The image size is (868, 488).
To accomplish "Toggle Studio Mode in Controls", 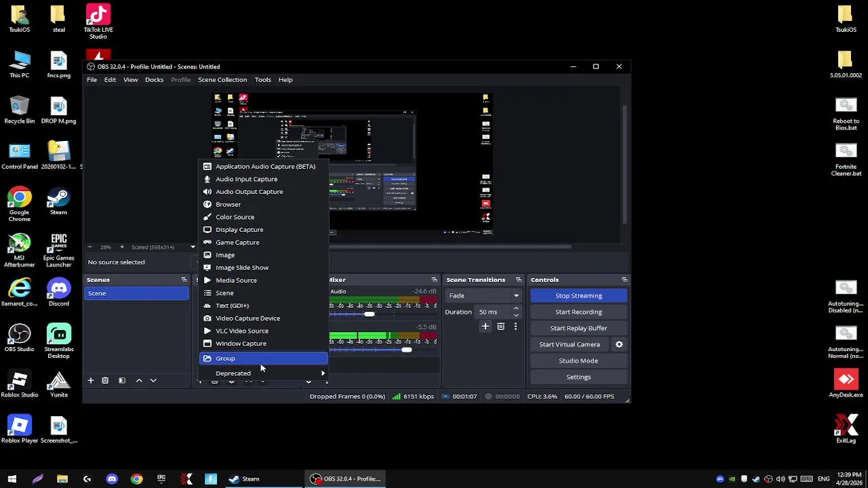I will pos(578,361).
